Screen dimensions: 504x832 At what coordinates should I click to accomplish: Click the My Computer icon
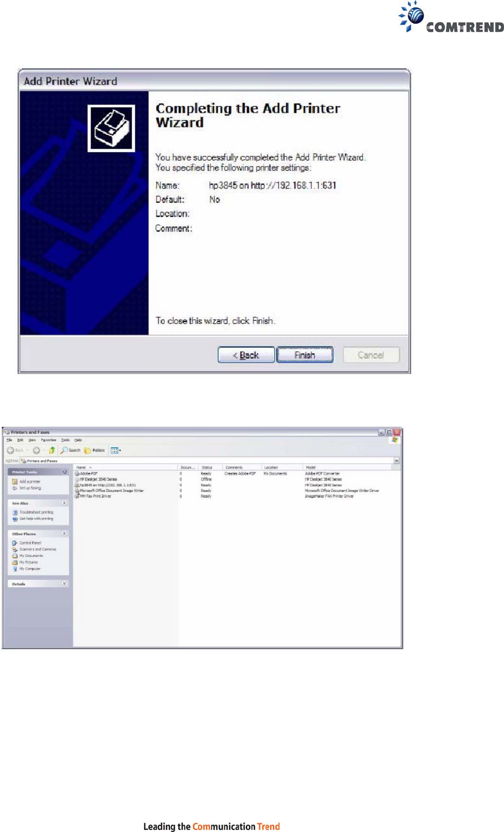[15, 569]
